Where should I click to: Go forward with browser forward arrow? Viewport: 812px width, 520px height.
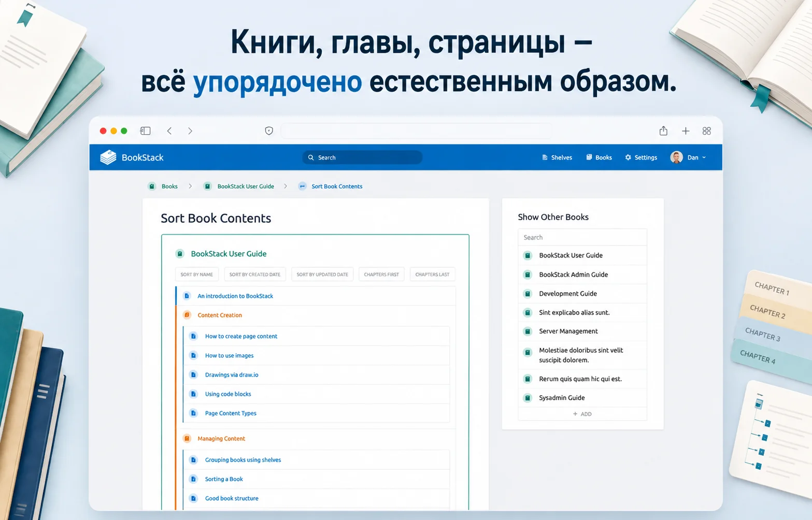190,131
